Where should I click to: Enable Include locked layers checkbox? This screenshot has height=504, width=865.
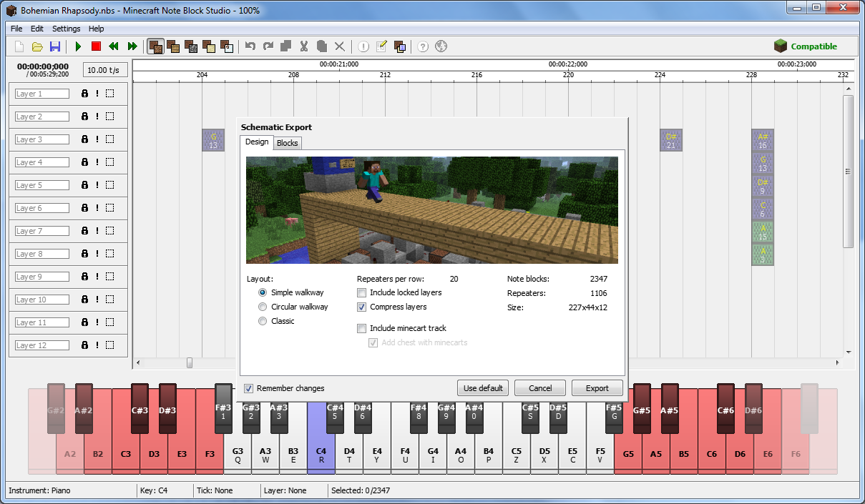tap(362, 292)
